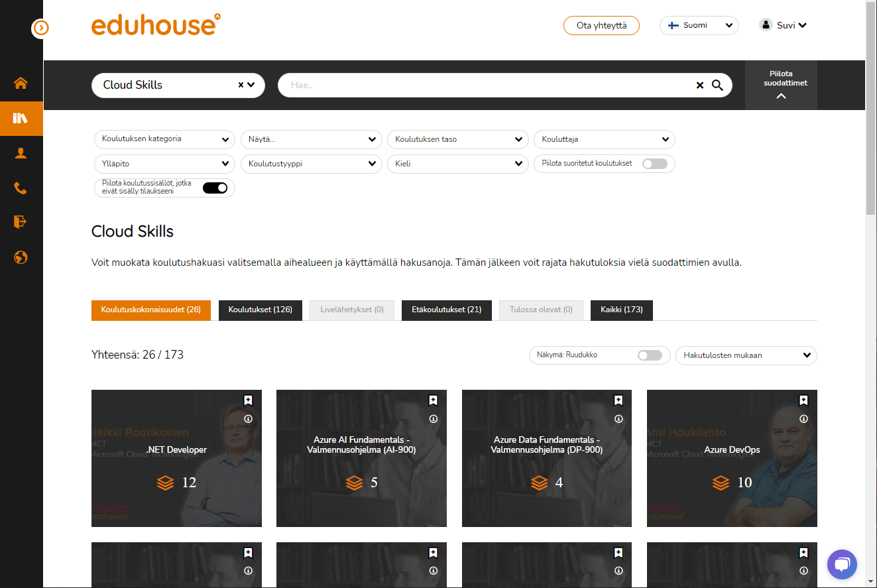Click the eduhouse logo
This screenshot has height=588, width=877.
point(156,25)
